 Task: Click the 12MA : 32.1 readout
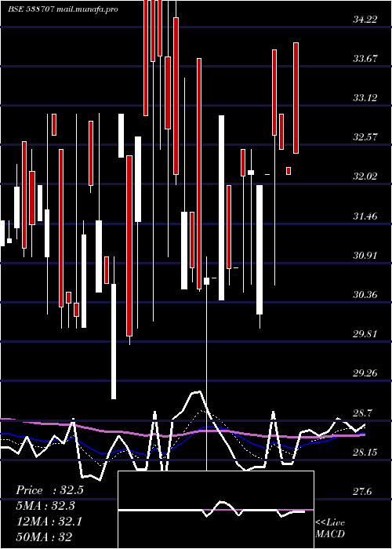[x=49, y=522]
